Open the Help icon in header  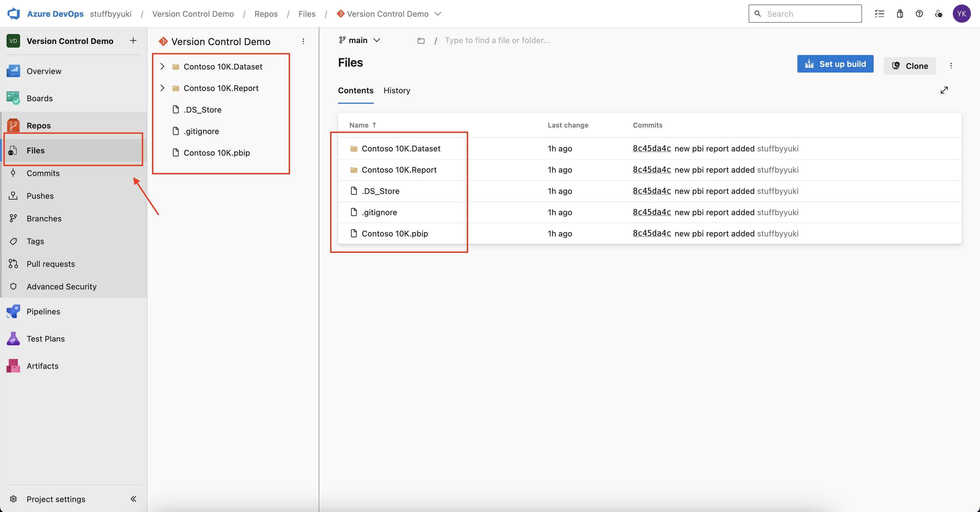pyautogui.click(x=919, y=14)
